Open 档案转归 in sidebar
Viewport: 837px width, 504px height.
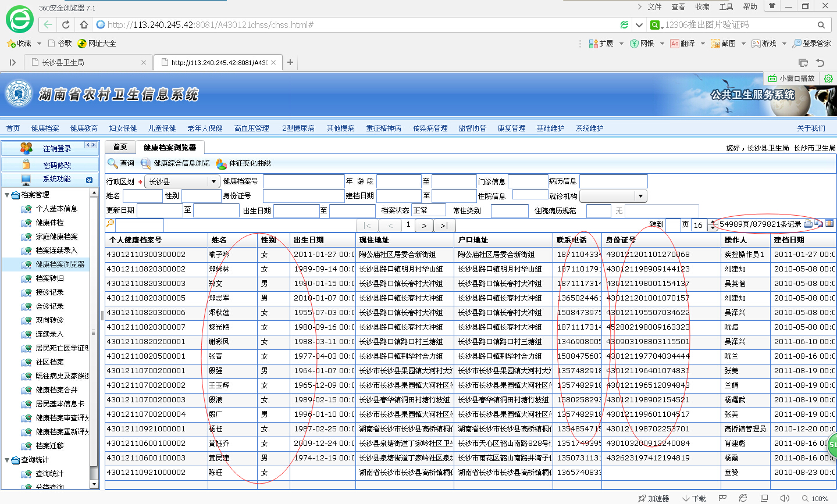point(49,278)
